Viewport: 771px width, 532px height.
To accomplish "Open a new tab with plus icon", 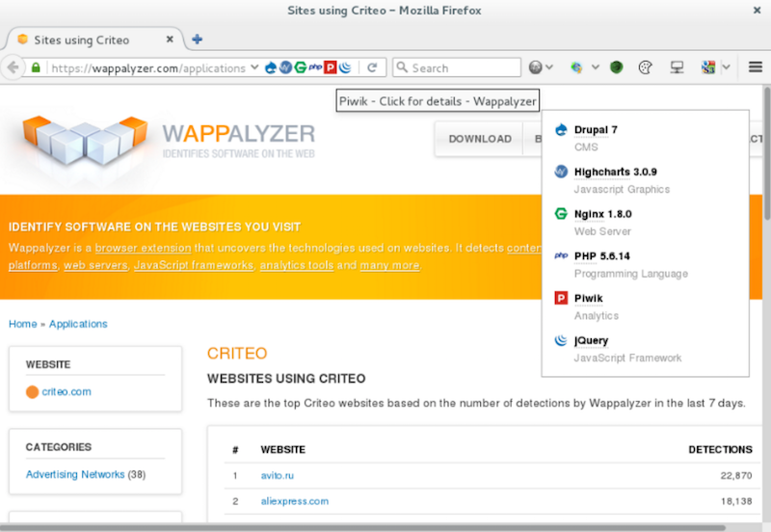I will (x=198, y=40).
